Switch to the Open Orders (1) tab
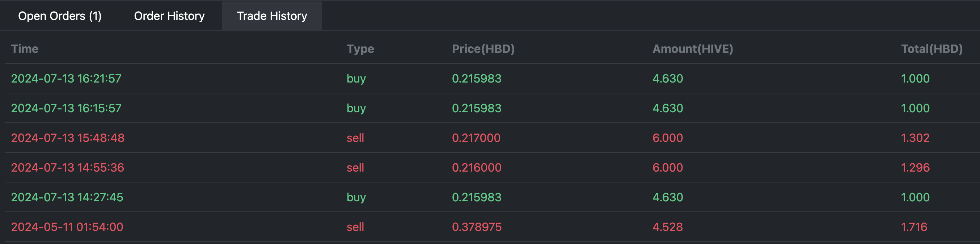Image resolution: width=980 pixels, height=244 pixels. [60, 16]
